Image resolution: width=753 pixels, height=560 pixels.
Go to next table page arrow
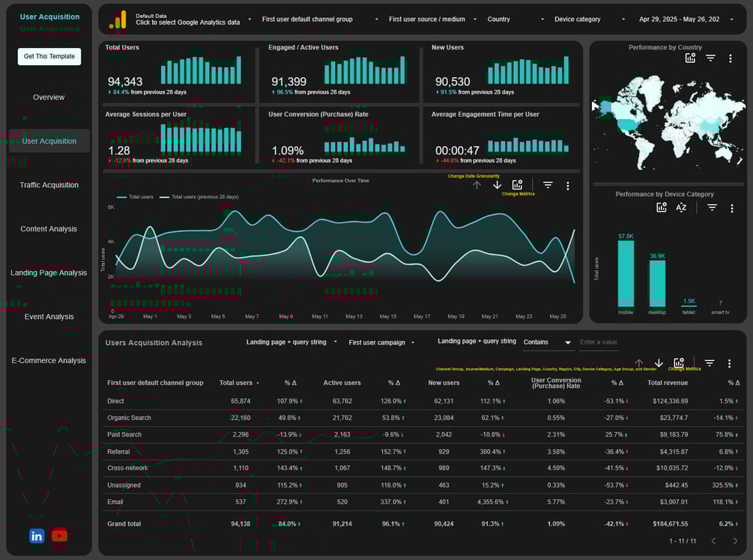point(735,541)
